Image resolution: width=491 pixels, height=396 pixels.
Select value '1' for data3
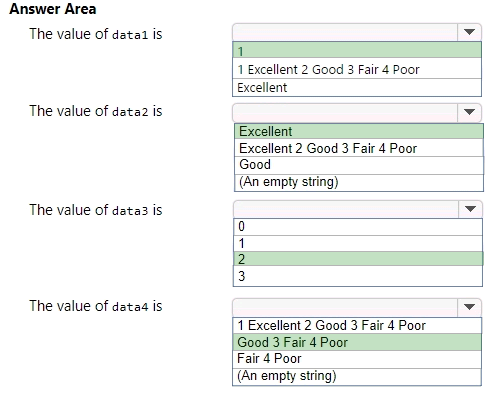(x=358, y=243)
